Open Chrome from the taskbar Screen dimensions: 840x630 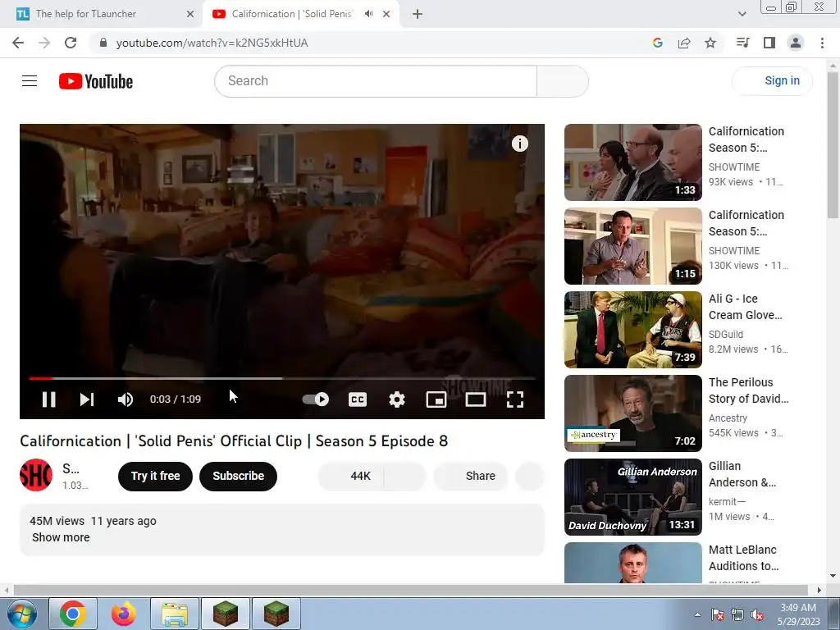tap(73, 614)
